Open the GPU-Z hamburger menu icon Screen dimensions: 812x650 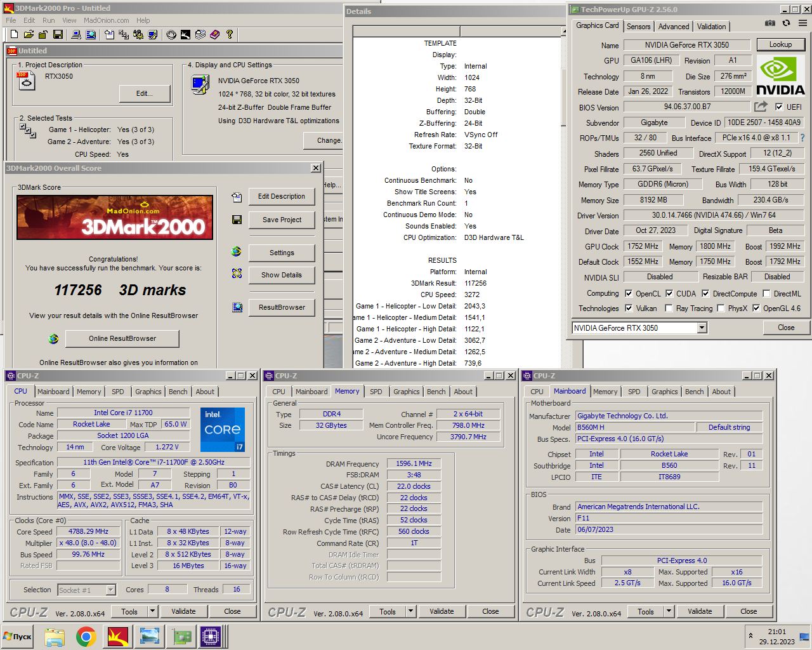coord(802,23)
